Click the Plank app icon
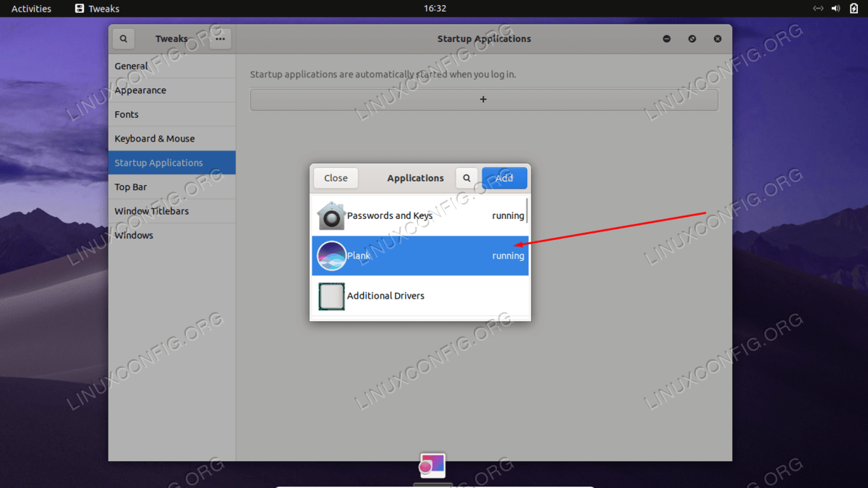 pyautogui.click(x=331, y=255)
